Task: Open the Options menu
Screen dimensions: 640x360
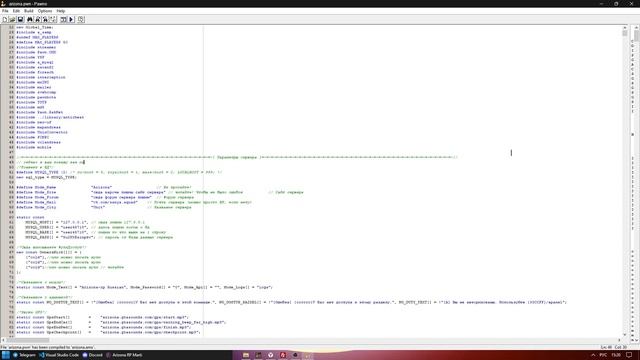Action: (x=45, y=11)
